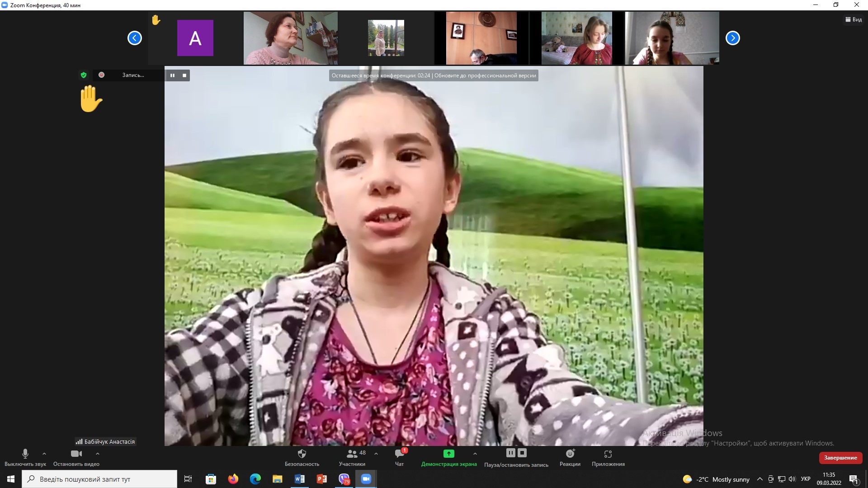Expand video options arrow beside camera
This screenshot has width=868, height=488.
click(98, 453)
